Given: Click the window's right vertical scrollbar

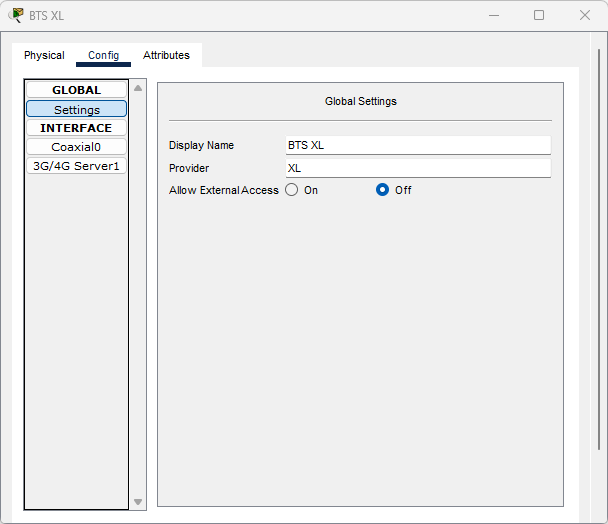Looking at the screenshot, I should click(x=599, y=250).
